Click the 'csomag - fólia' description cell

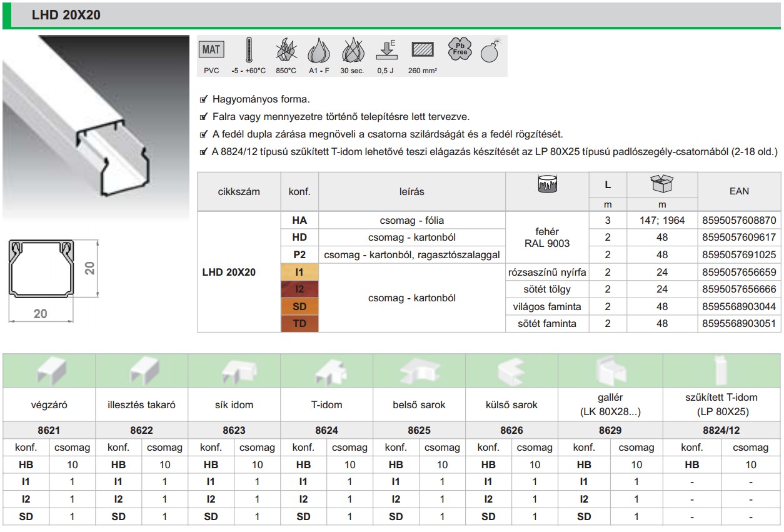tap(412, 221)
